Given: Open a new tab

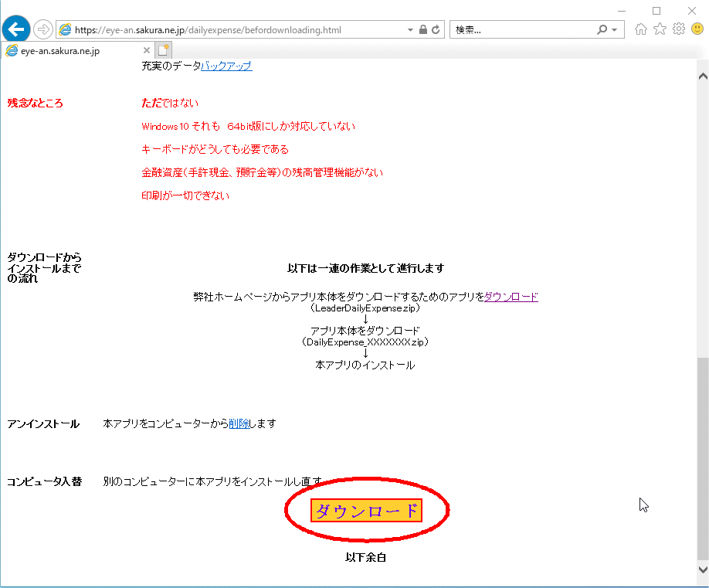Looking at the screenshot, I should (163, 49).
